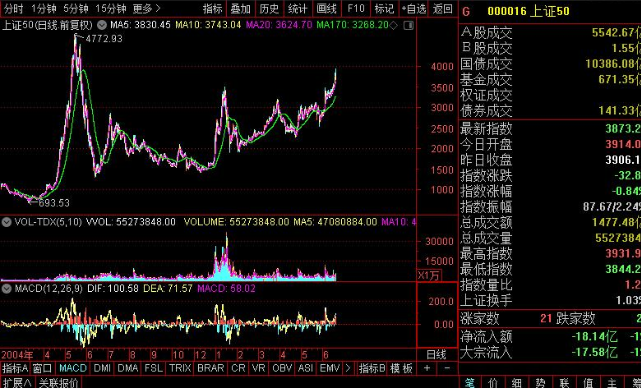Open 历史 history view
This screenshot has width=641, height=390.
(x=269, y=9)
